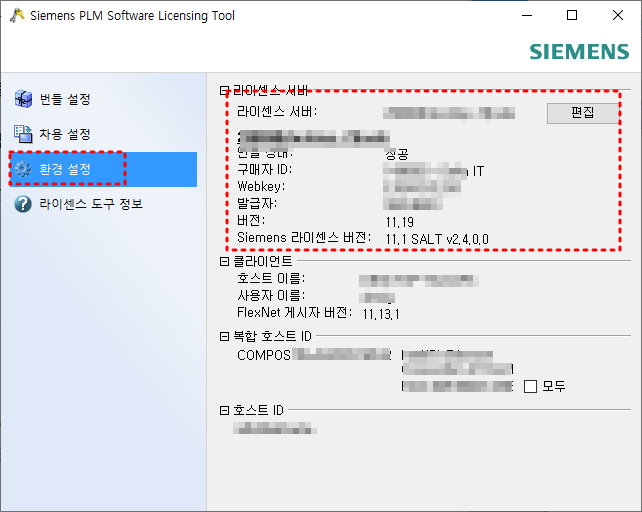This screenshot has height=512, width=642.
Task: Collapse the 클라이언트 section
Action: [x=224, y=261]
